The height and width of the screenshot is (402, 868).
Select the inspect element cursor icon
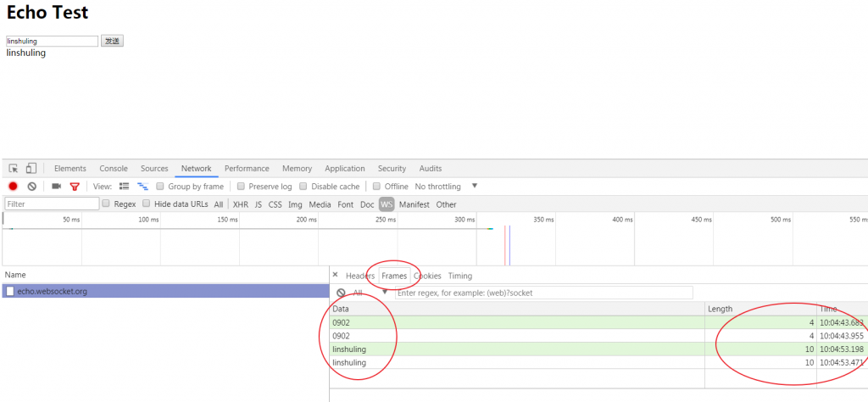14,168
